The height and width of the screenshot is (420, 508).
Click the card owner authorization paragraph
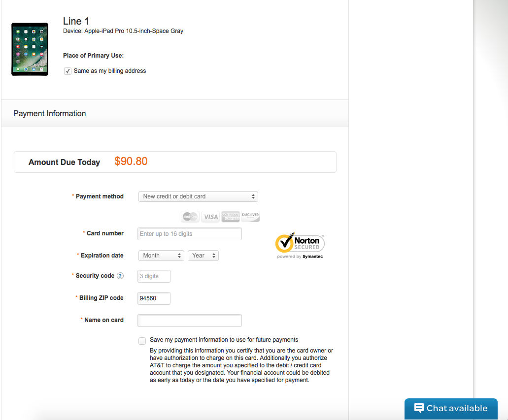(x=241, y=365)
